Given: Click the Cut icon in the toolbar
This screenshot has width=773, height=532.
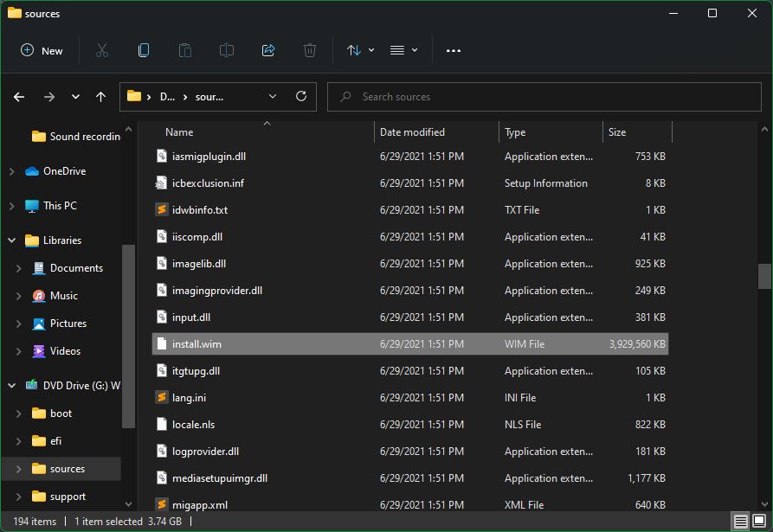Looking at the screenshot, I should [x=102, y=51].
